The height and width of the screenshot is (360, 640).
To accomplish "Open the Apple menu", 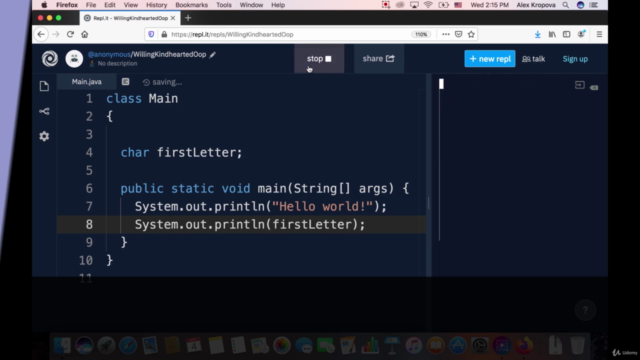I will click(44, 5).
